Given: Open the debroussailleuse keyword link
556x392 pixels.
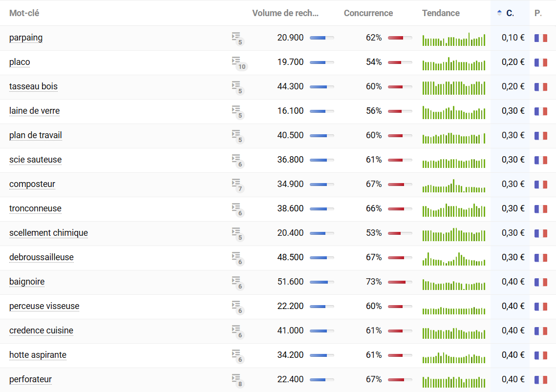Looking at the screenshot, I should tap(42, 257).
